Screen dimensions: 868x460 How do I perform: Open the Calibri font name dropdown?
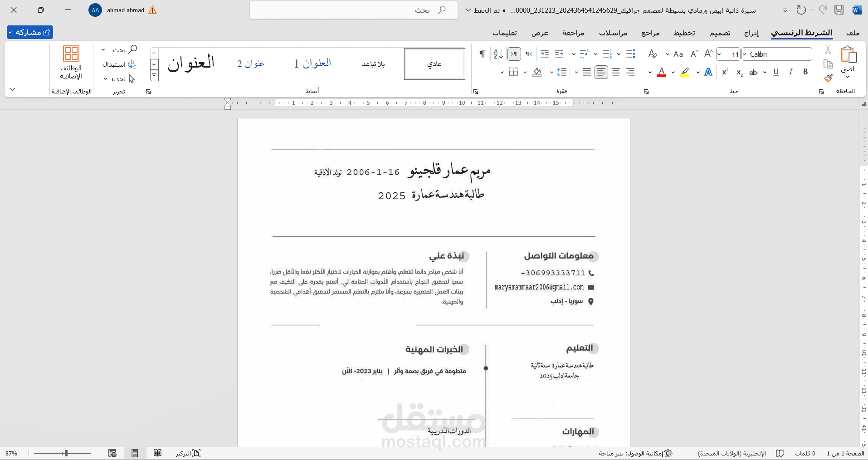[745, 54]
